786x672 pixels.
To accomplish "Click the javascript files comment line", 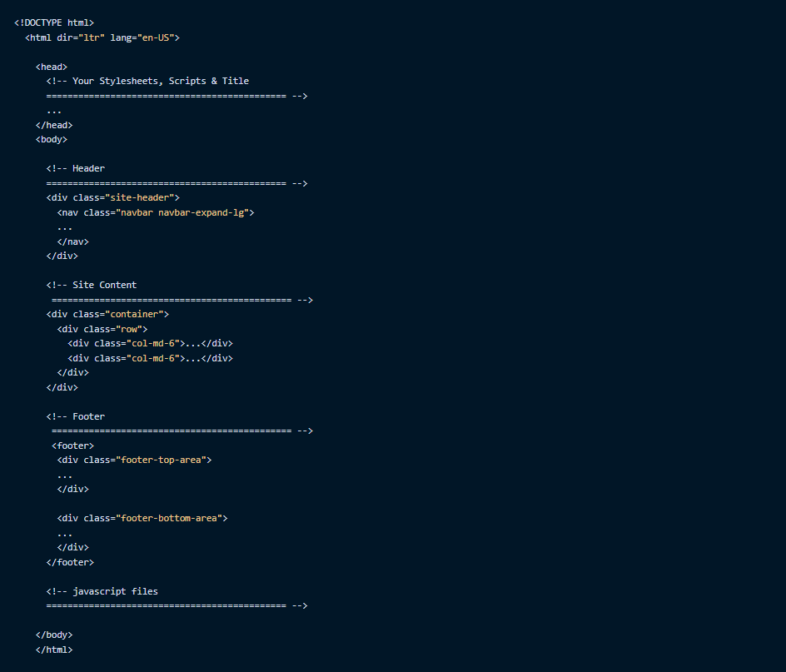I will coord(102,591).
